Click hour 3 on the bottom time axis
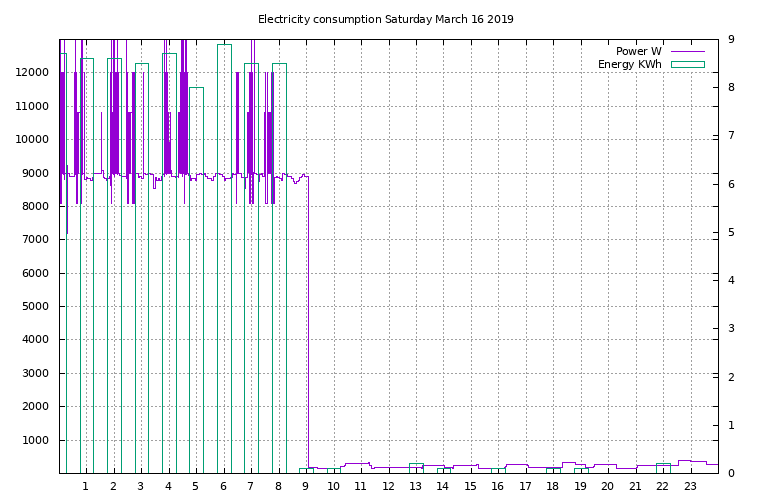The image size is (768, 500). click(x=141, y=486)
